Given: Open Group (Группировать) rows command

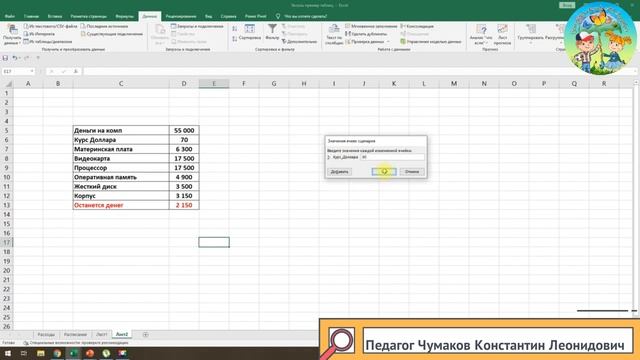Looking at the screenshot, I should pos(531,34).
